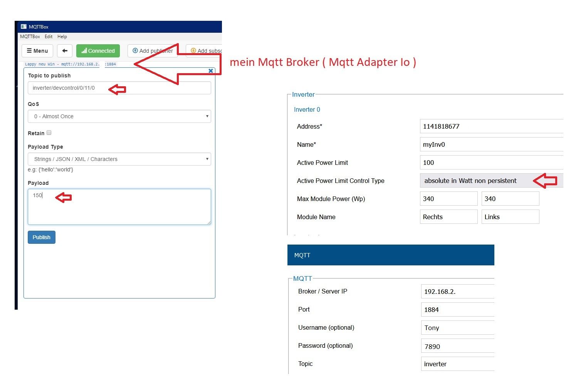The image size is (588, 389).
Task: Click the green Connected status button
Action: 98,51
